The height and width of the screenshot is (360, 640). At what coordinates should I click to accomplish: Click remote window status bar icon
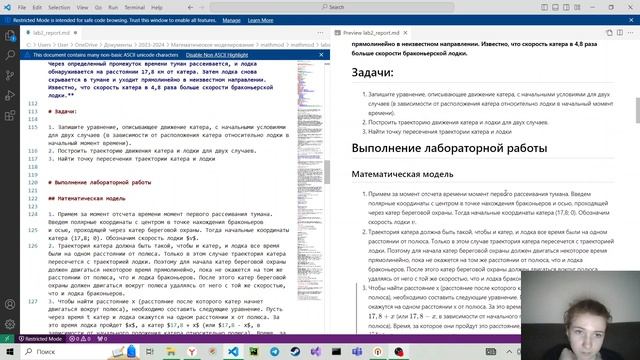pyautogui.click(x=7, y=339)
